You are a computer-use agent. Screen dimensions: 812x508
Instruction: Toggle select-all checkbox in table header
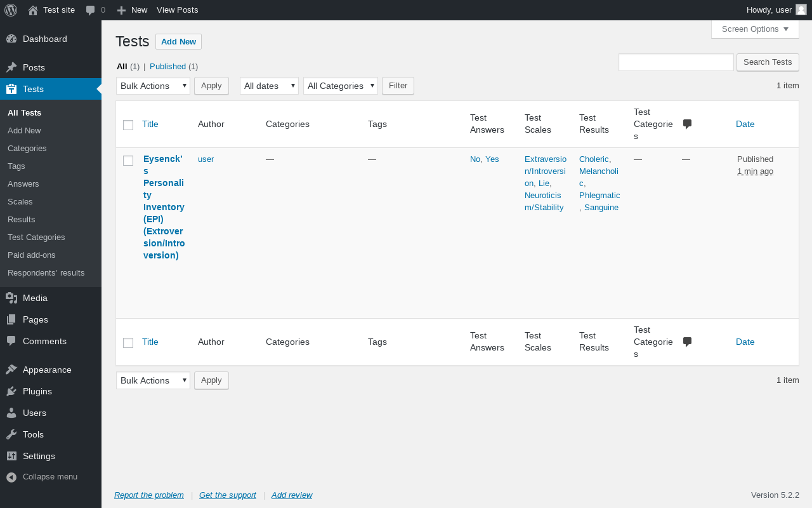click(128, 125)
